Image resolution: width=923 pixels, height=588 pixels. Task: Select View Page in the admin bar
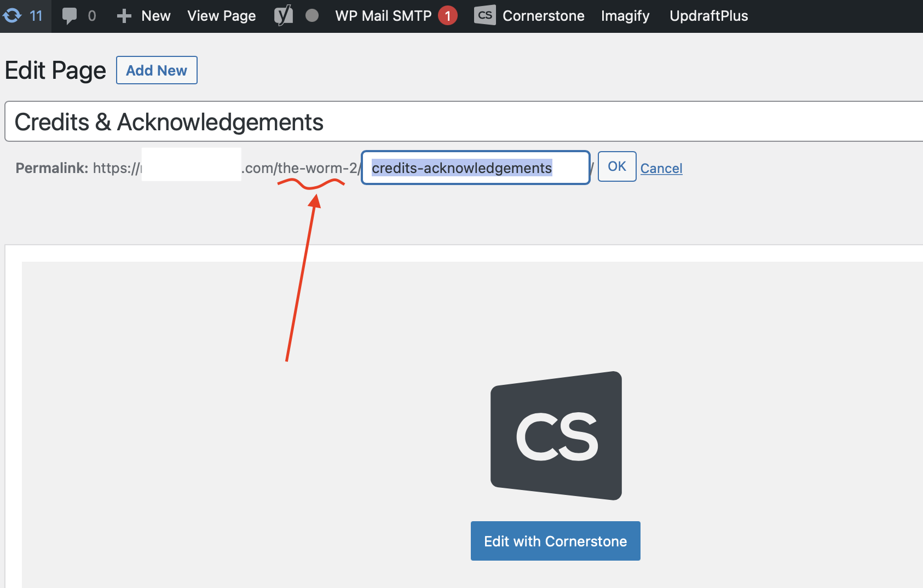[x=221, y=16]
